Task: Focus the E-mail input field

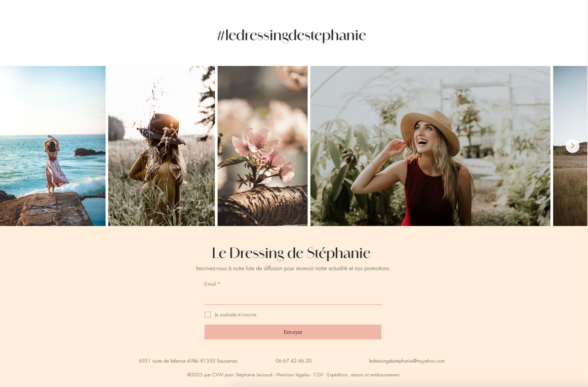Action: click(x=293, y=297)
